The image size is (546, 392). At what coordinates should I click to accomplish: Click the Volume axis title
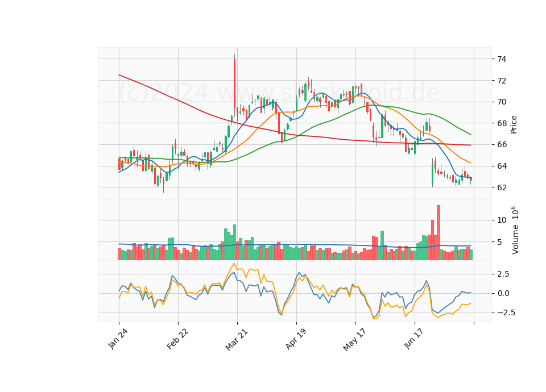515,230
